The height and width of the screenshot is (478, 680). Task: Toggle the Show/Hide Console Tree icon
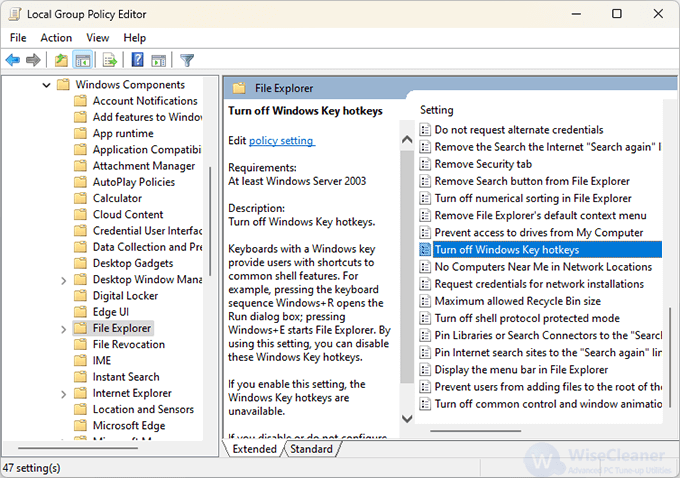click(x=83, y=60)
